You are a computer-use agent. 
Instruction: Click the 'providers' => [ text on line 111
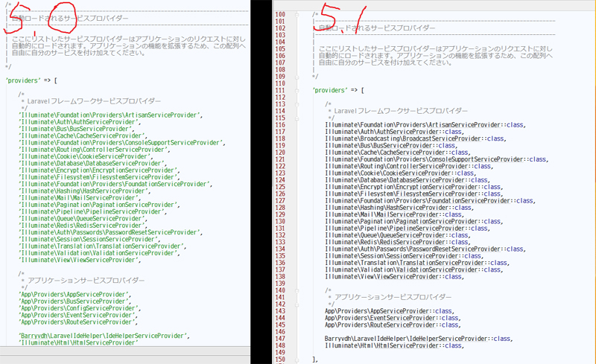[338, 90]
